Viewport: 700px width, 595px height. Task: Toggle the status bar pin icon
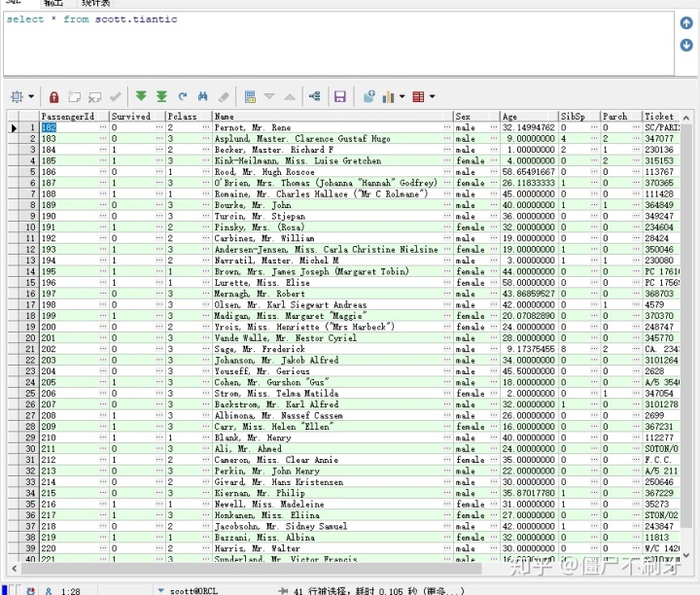pyautogui.click(x=283, y=591)
